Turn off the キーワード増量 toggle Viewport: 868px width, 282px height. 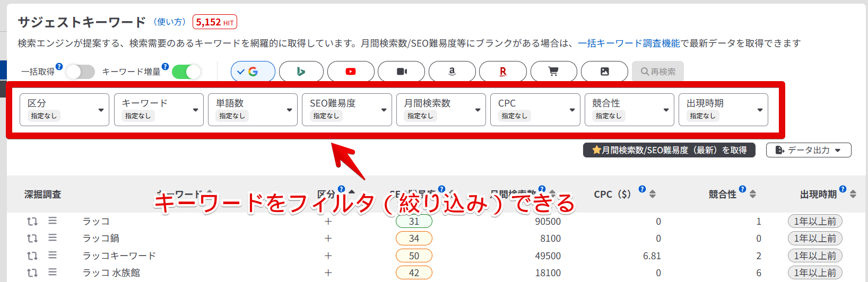(186, 72)
